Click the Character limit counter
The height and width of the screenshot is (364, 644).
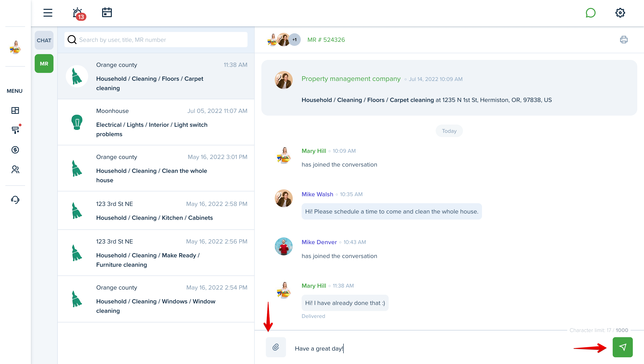click(x=599, y=330)
